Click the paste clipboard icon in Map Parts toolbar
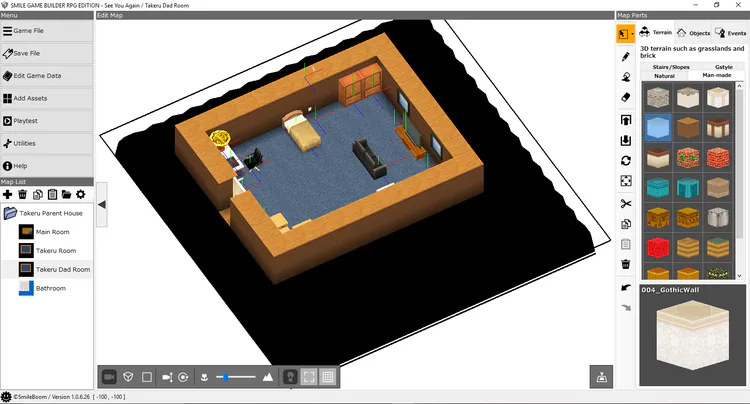 pyautogui.click(x=626, y=244)
